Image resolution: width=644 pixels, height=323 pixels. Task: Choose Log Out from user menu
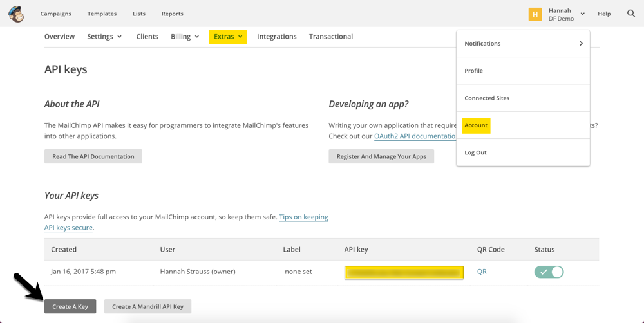tap(523, 152)
